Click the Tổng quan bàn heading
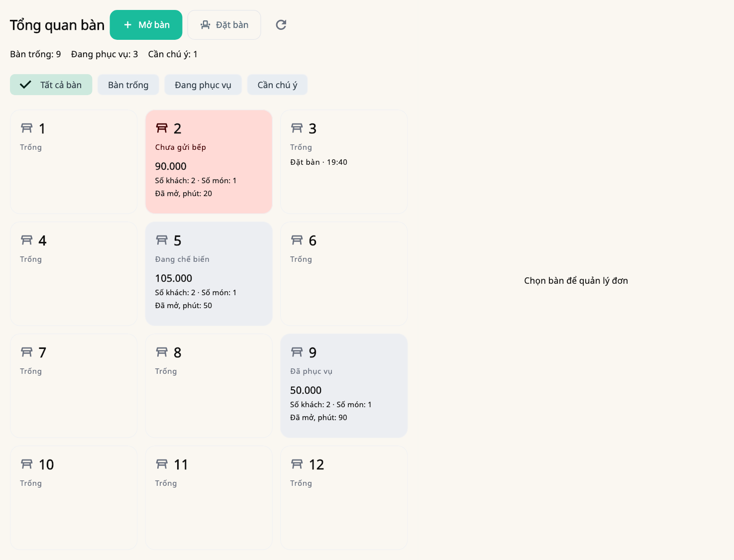This screenshot has width=734, height=560. [x=57, y=25]
